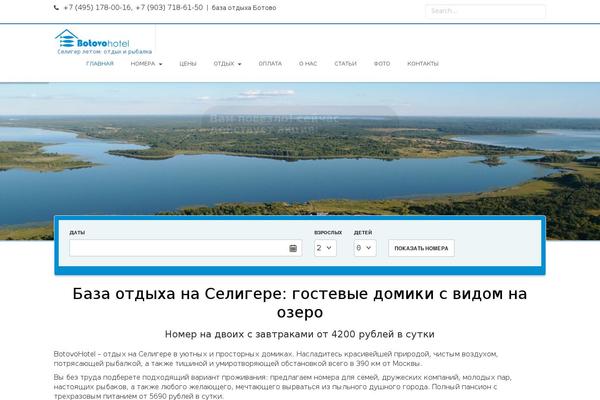
Task: Click the subheading about 4200 рублей в сутки
Action: point(300,334)
